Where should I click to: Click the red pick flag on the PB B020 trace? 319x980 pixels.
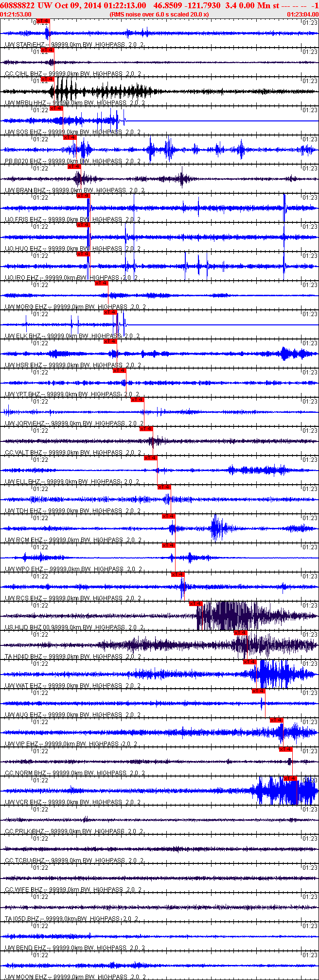pyautogui.click(x=70, y=137)
